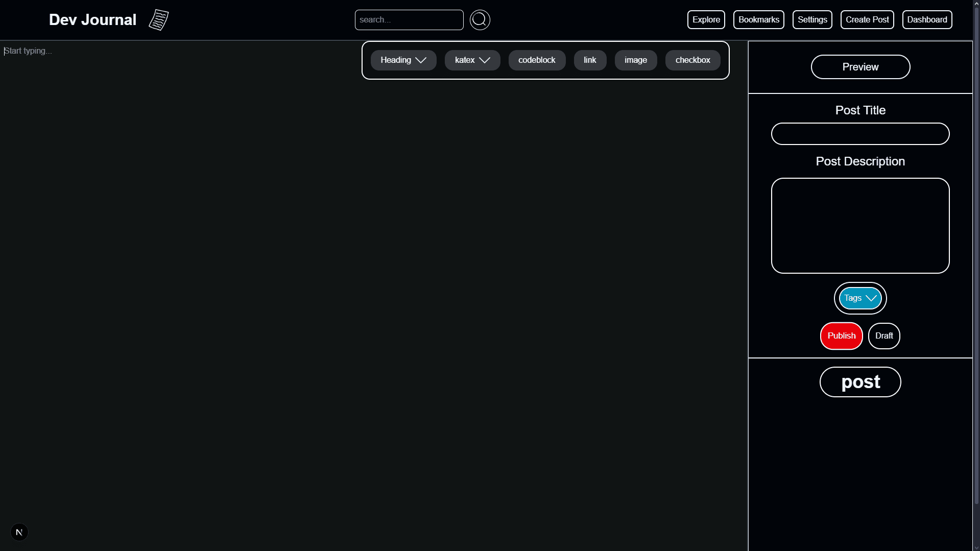980x551 pixels.
Task: Click the Dev Journal paper logo icon
Action: [158, 20]
